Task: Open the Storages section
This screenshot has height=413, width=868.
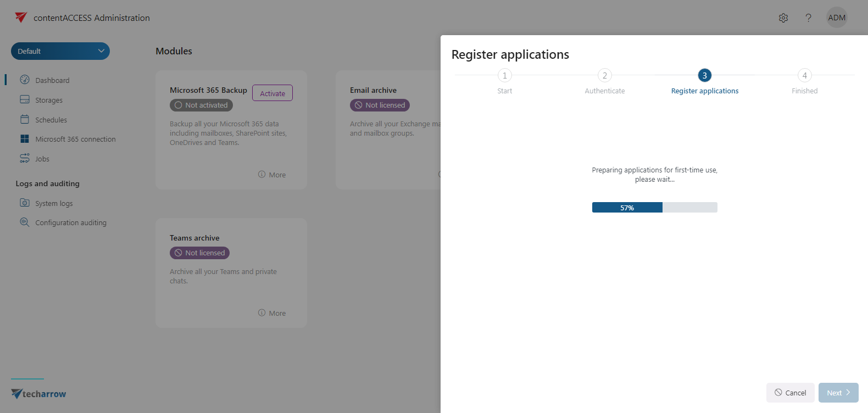Action: click(48, 99)
